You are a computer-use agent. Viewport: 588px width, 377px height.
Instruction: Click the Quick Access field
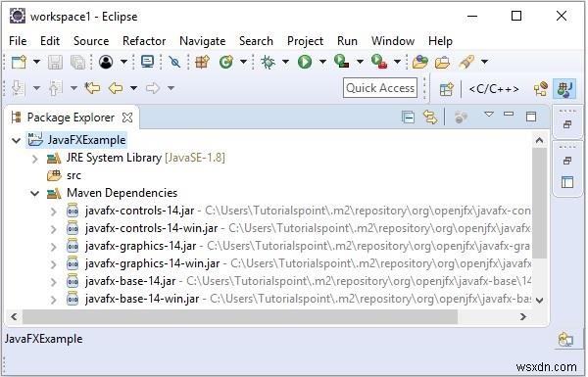[380, 88]
